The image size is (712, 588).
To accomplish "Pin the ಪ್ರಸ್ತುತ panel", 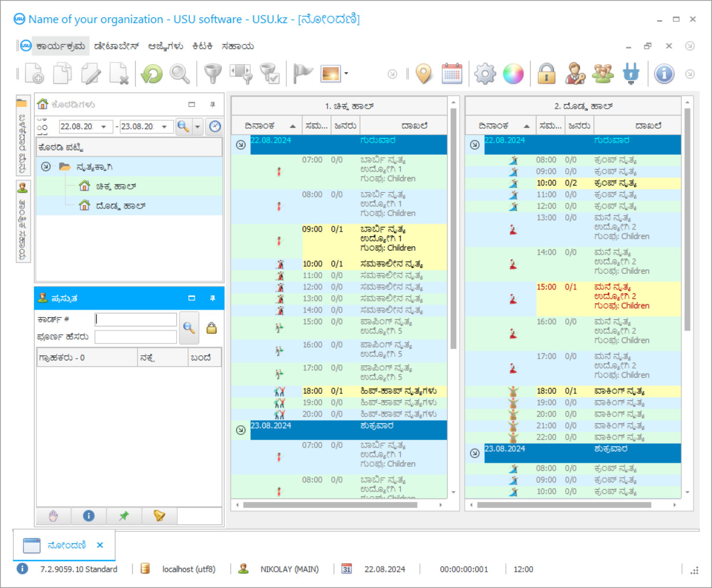I will coord(213,298).
